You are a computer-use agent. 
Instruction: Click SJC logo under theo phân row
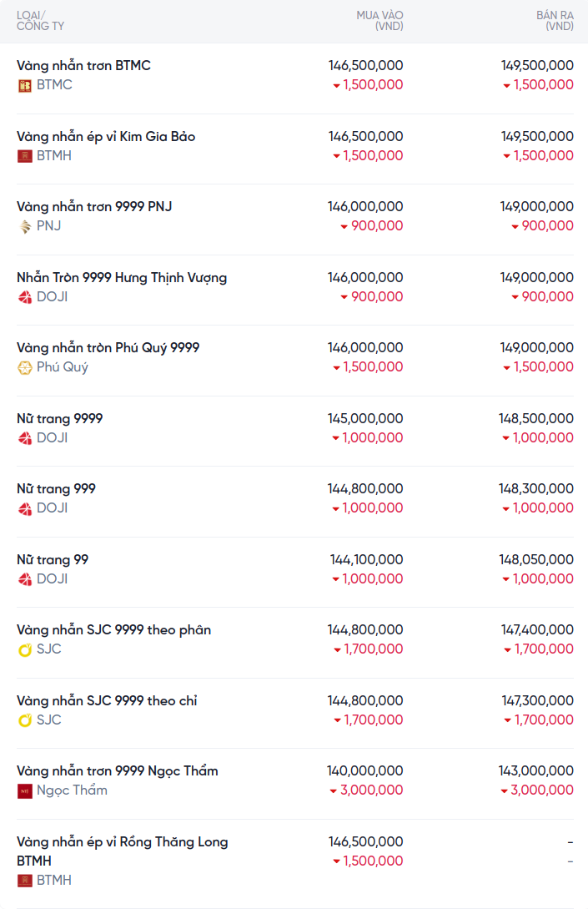tap(25, 649)
